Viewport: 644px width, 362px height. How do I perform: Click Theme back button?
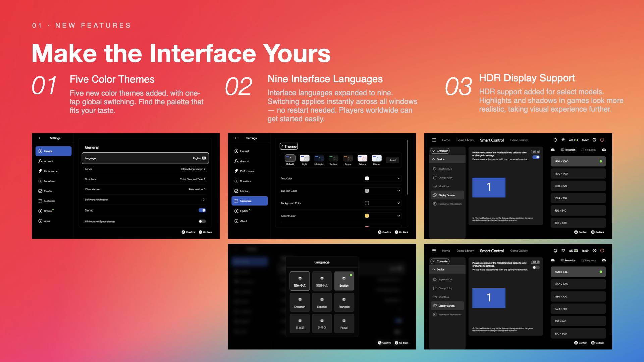289,146
